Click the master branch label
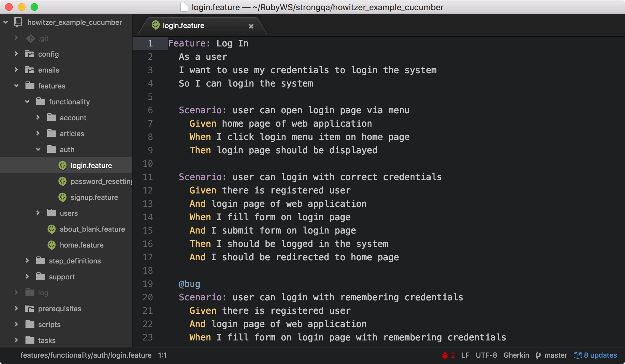625x364 pixels. [556, 355]
